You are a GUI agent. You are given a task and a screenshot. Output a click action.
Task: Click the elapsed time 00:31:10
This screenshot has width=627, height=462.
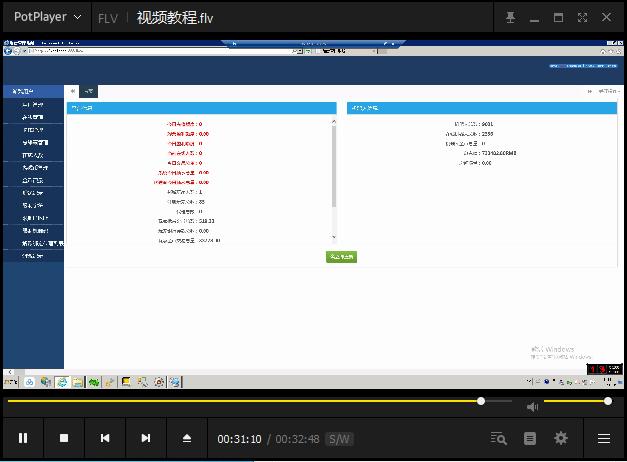pyautogui.click(x=239, y=439)
